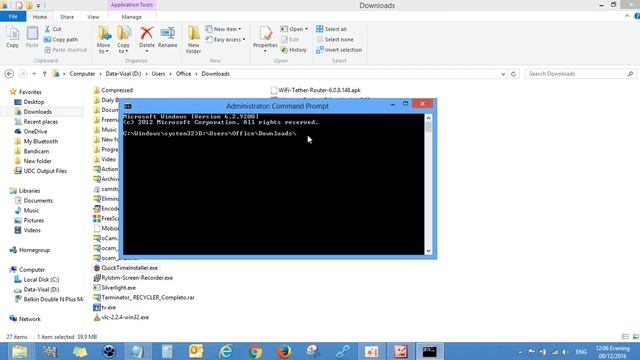640x360 pixels.
Task: Go up one folder level
Action: [44, 74]
